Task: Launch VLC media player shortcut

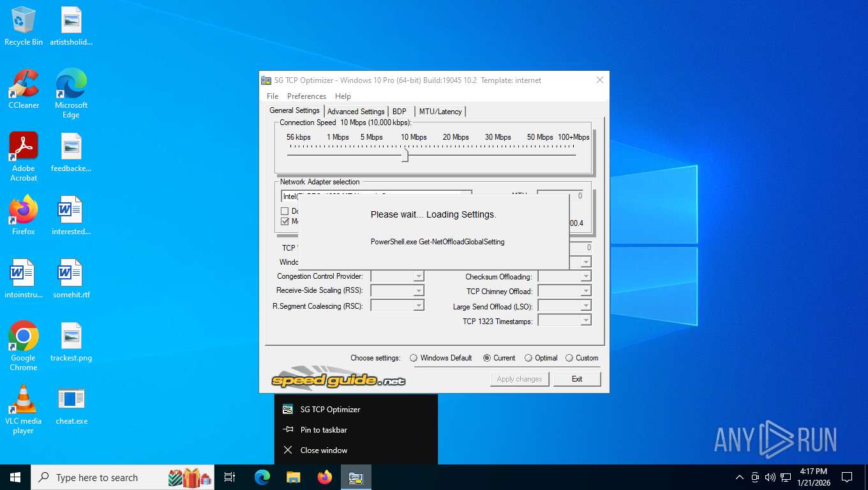Action: 24,410
